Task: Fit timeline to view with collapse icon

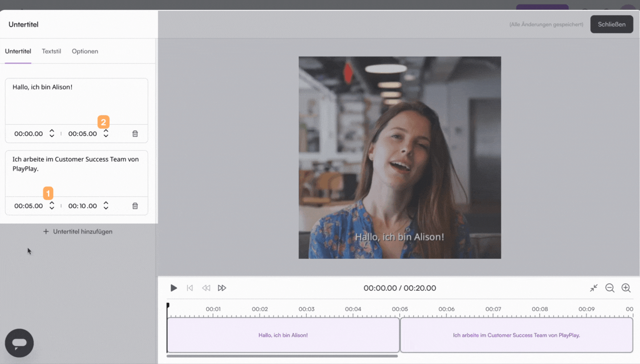Action: coord(594,288)
